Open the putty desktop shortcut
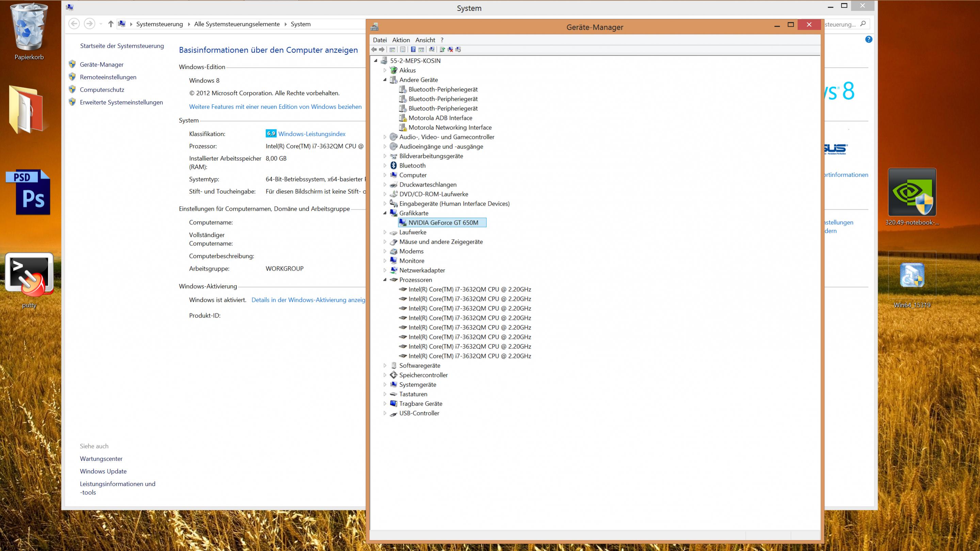 29,275
